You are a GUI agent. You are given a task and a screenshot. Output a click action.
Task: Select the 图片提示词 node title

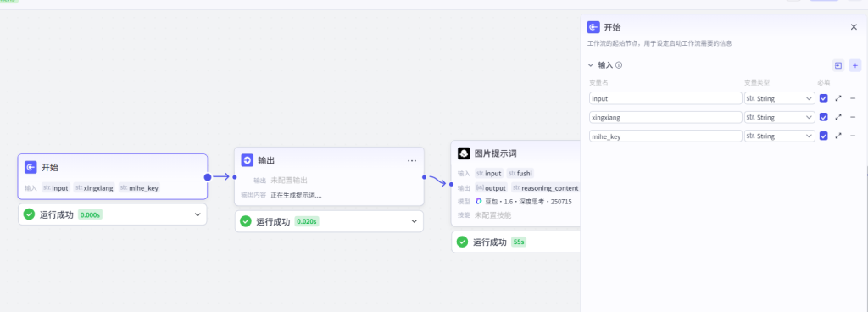[495, 153]
